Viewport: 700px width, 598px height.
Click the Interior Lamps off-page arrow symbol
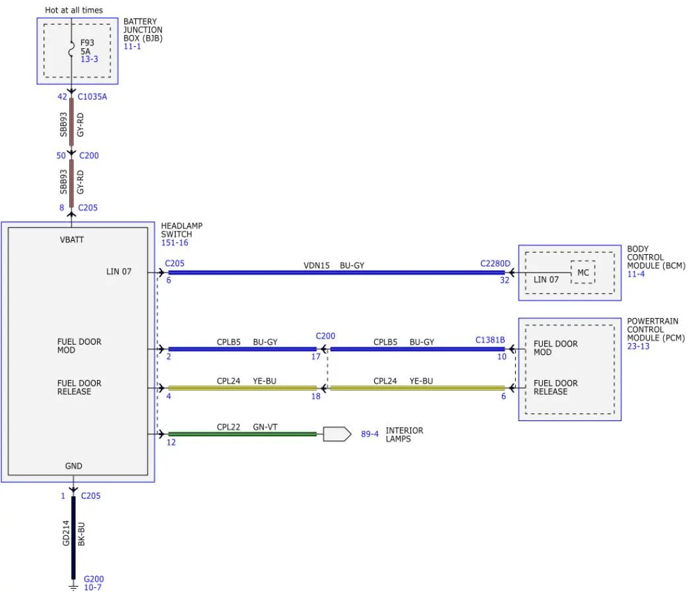tap(337, 434)
